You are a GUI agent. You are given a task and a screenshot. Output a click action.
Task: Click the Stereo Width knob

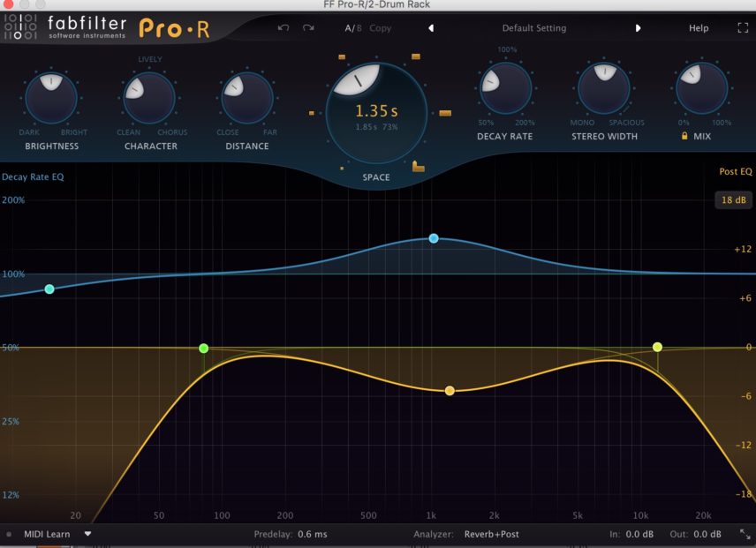coord(604,88)
